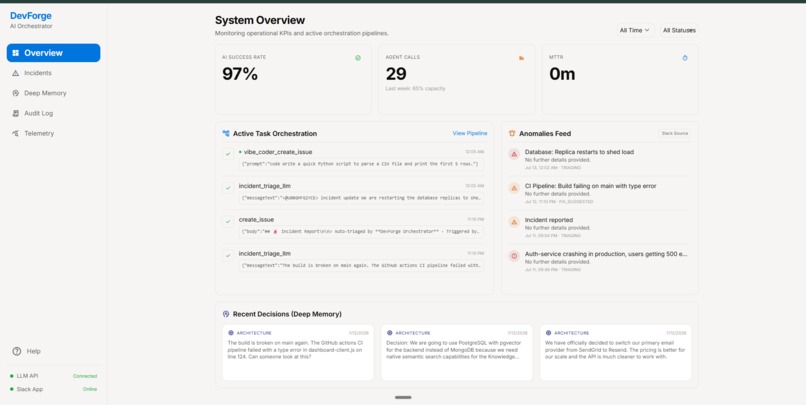The width and height of the screenshot is (806, 405).
Task: Toggle the check box for create_issue task
Action: tap(228, 222)
